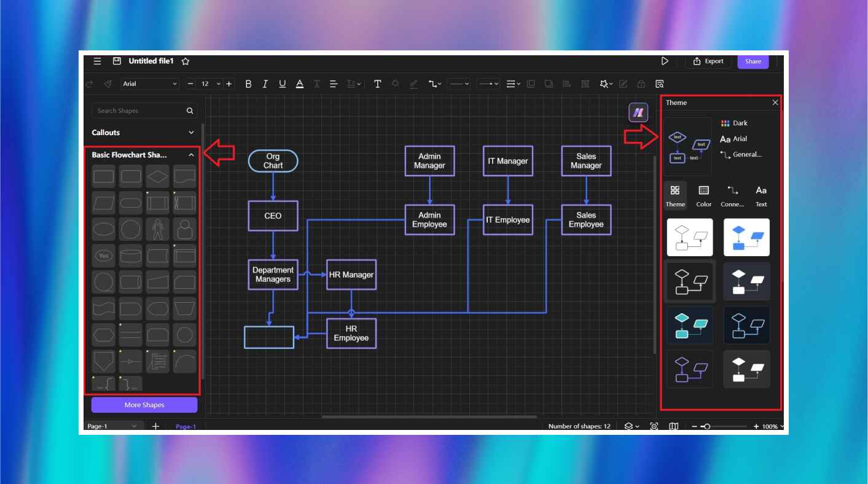This screenshot has width=868, height=484.
Task: Collapse Basic Flowchart Shapes section
Action: click(191, 155)
